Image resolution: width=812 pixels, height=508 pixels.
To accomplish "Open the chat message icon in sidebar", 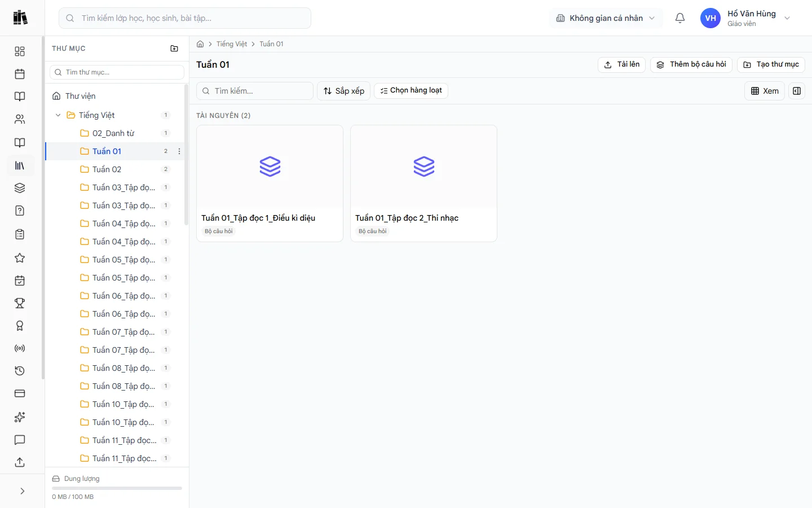I will pos(20,440).
